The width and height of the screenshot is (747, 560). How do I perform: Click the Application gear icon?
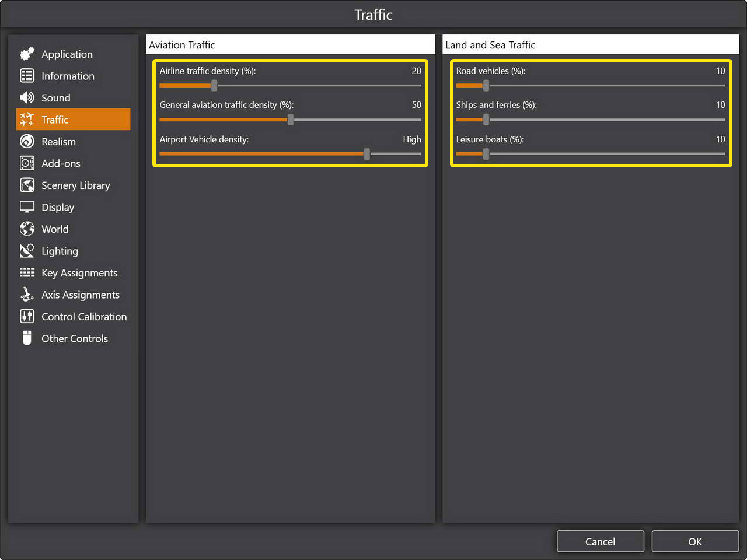27,54
